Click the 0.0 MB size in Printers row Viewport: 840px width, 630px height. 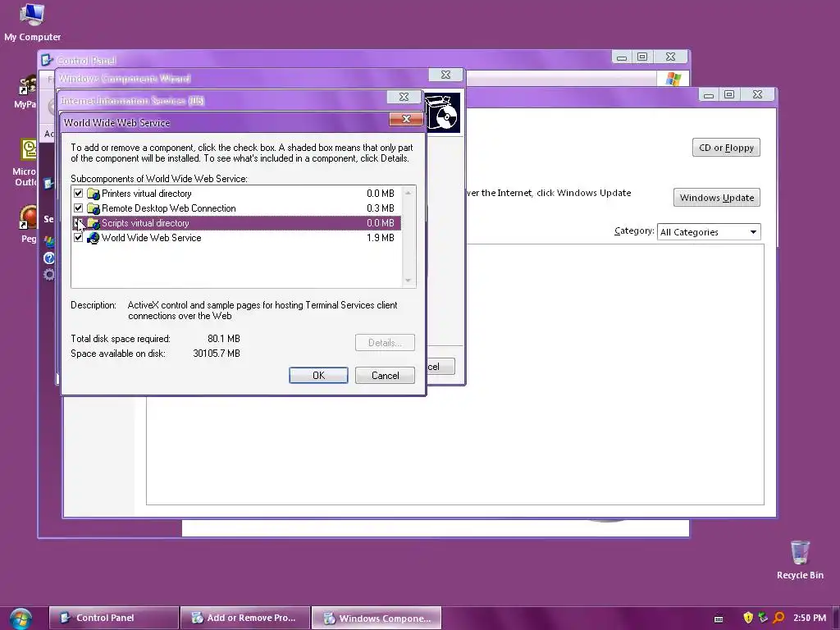pyautogui.click(x=381, y=194)
